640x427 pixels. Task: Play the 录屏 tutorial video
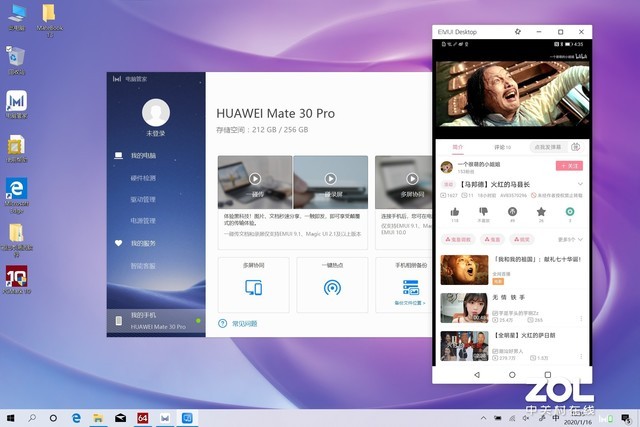point(330,179)
